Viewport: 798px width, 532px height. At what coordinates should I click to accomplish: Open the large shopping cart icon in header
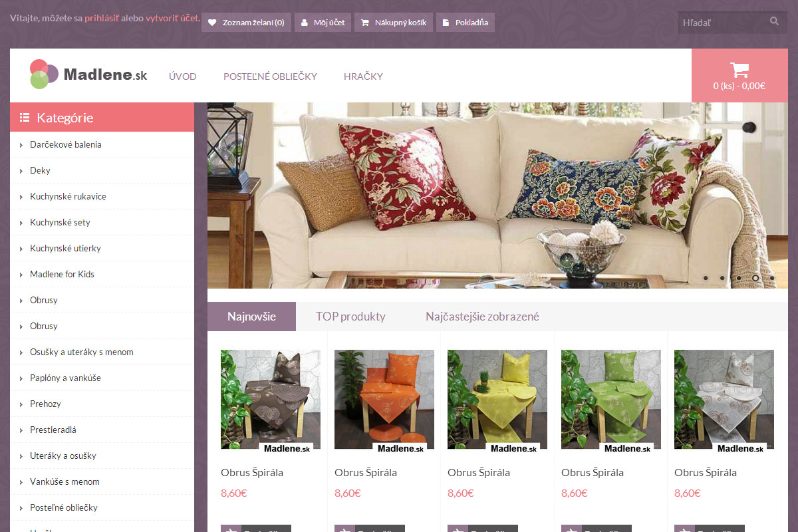739,69
